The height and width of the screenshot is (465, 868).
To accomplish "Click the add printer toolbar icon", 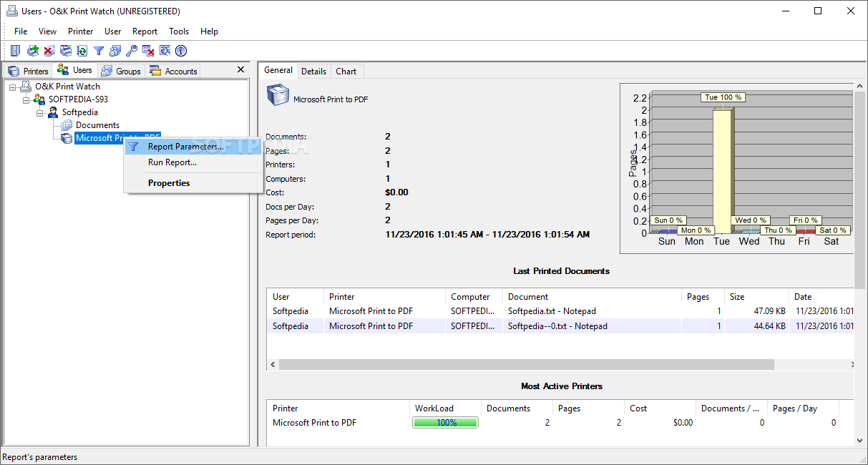I will 32,51.
